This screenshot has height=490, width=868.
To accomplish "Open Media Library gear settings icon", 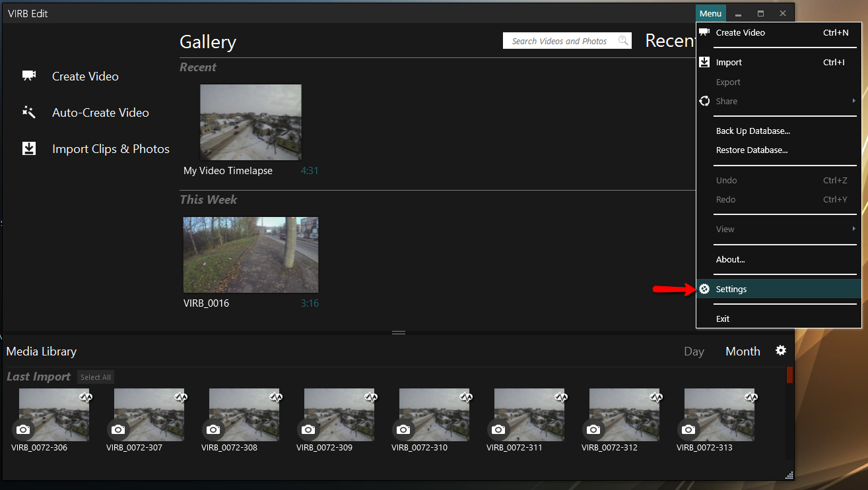I will [781, 351].
